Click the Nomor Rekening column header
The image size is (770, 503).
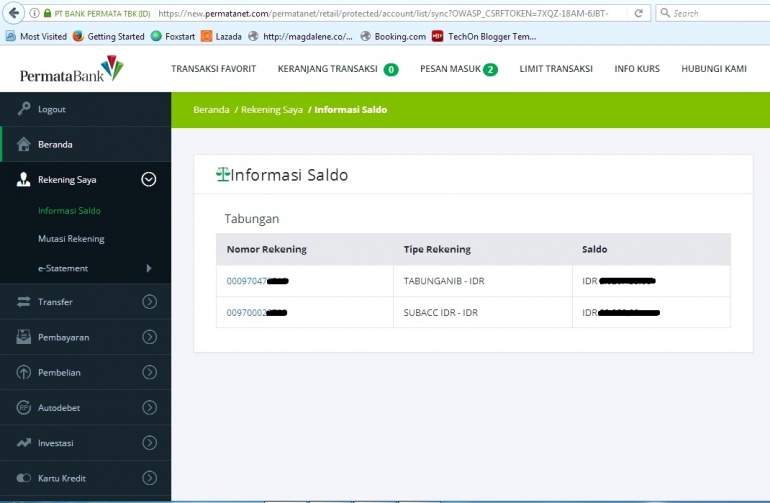(267, 249)
